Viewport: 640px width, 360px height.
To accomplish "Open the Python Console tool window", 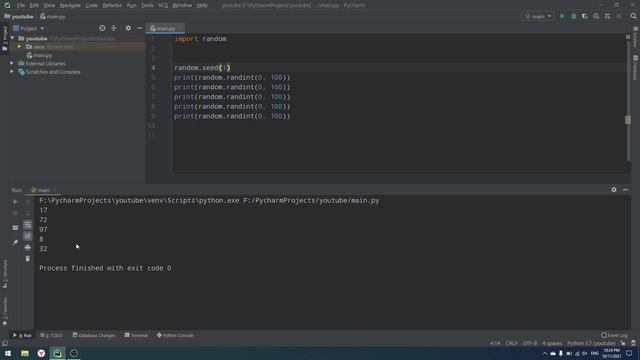I will 175,336.
